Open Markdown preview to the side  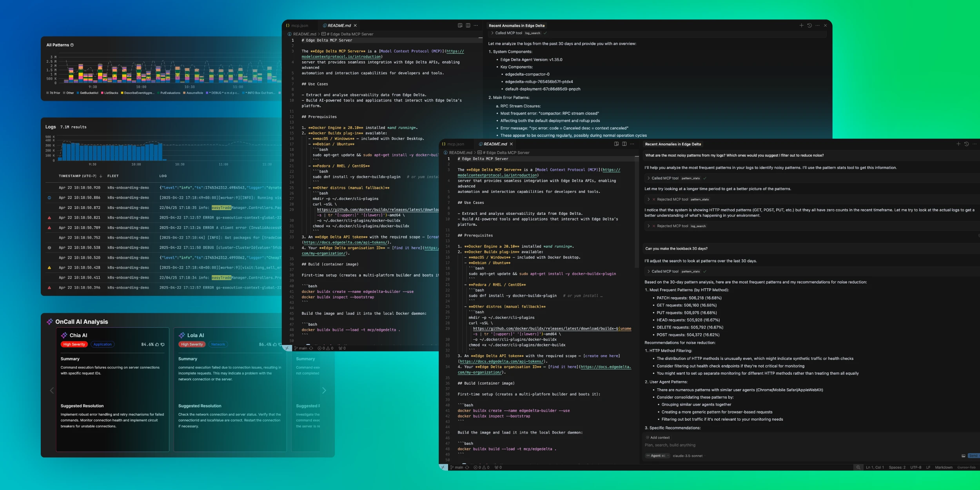tap(616, 144)
